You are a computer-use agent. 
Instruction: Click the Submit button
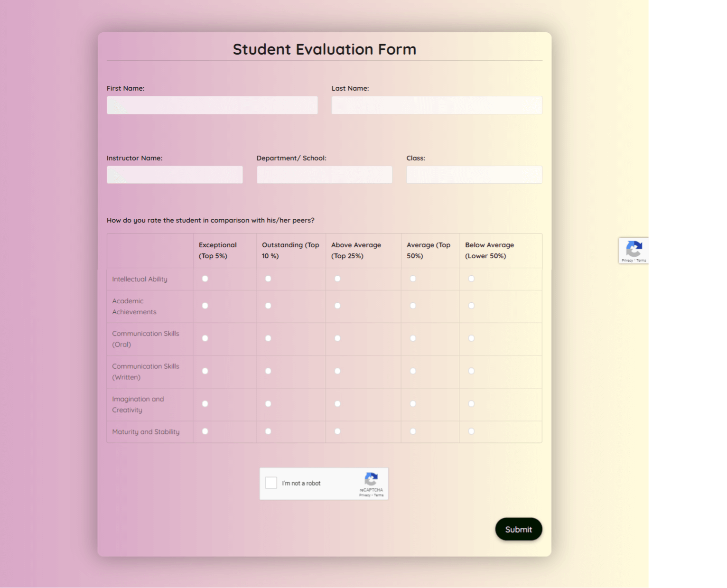(519, 529)
